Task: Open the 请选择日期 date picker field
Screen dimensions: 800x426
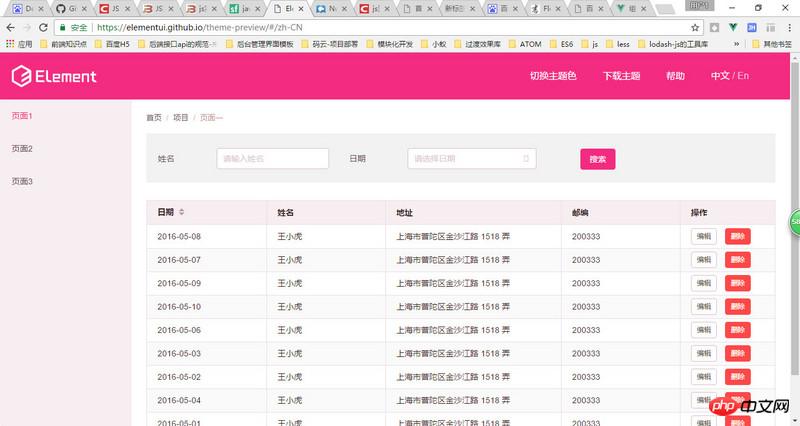Action: click(470, 159)
